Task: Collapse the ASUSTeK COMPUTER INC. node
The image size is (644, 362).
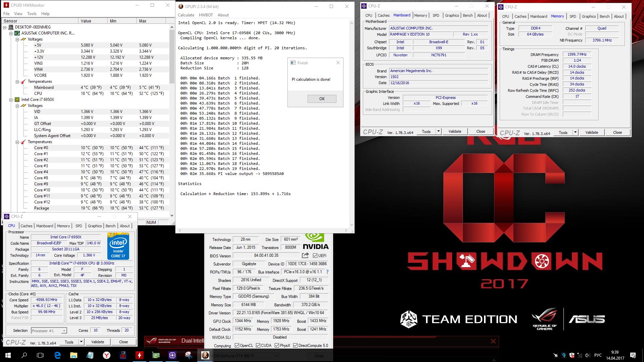Action: tap(11, 33)
